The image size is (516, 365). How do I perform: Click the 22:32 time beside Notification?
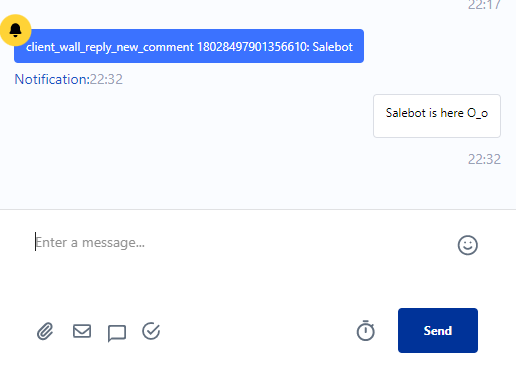pyautogui.click(x=106, y=79)
